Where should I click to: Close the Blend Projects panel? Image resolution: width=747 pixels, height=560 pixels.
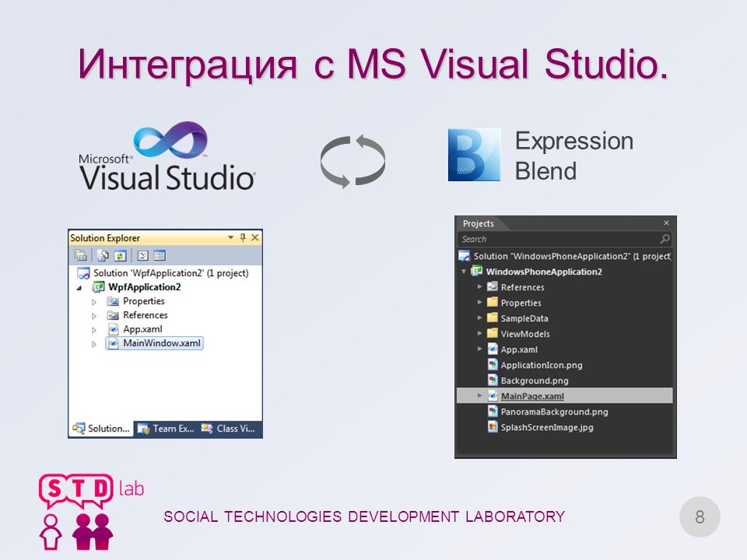(667, 223)
